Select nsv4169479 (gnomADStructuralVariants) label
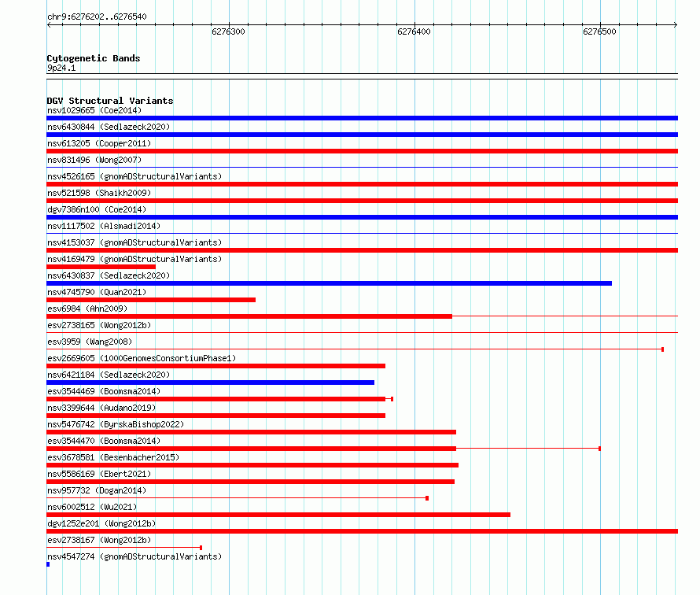Screen dimensions: 700x595 pyautogui.click(x=134, y=259)
